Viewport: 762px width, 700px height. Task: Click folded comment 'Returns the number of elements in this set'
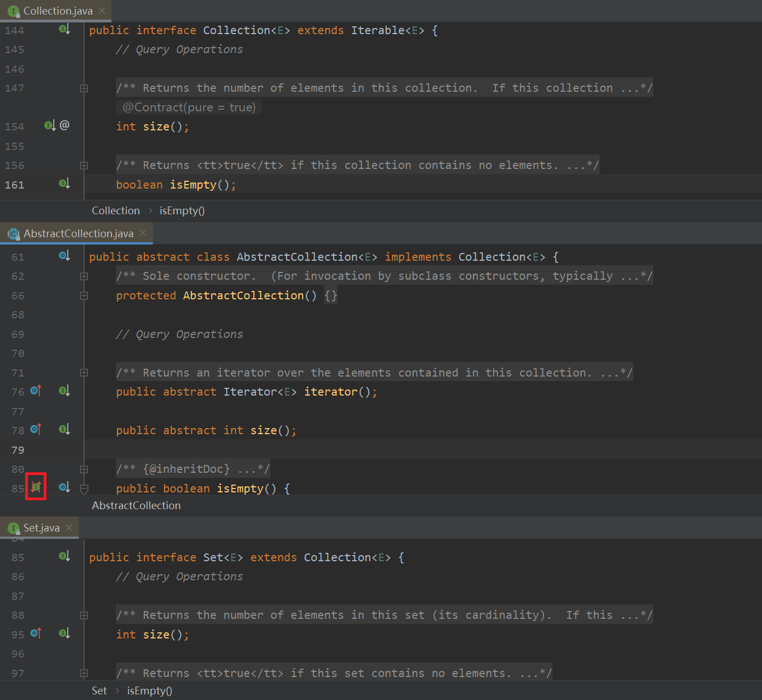pyautogui.click(x=385, y=615)
